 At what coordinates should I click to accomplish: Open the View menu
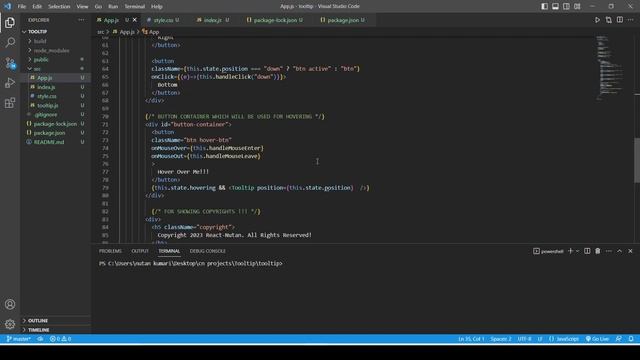click(x=82, y=7)
